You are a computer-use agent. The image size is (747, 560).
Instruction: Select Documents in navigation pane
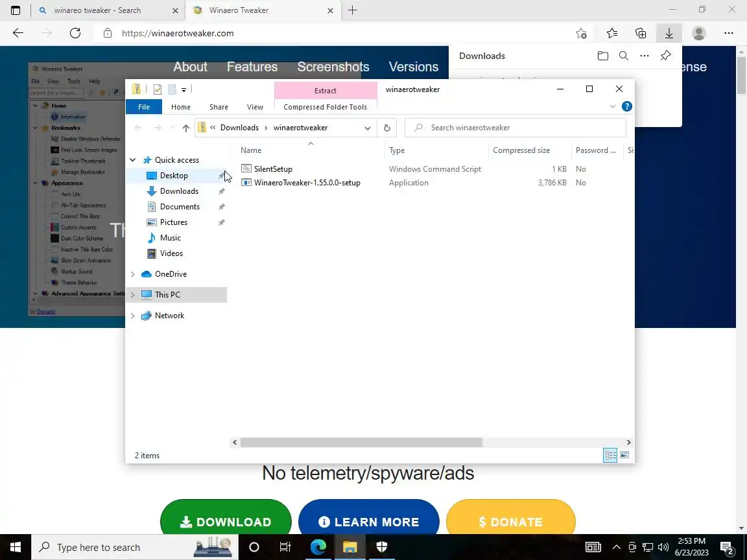[180, 207]
